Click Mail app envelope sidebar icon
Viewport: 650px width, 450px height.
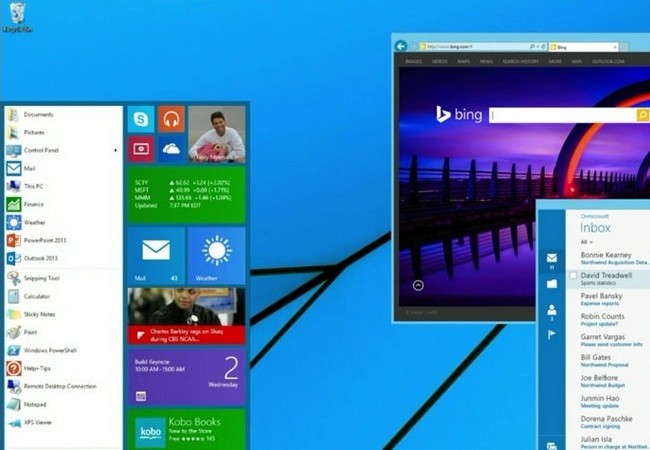(x=552, y=260)
